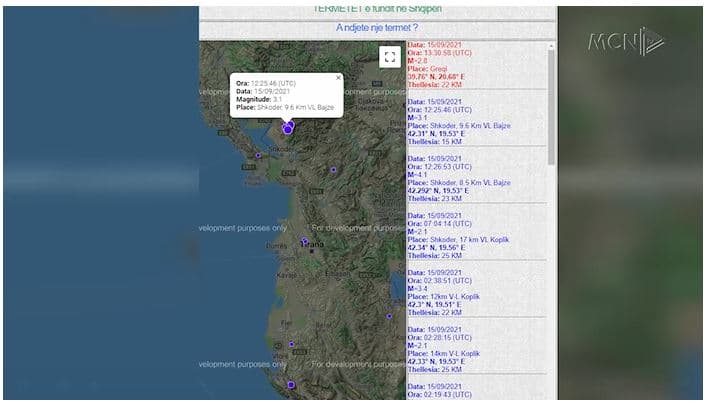Viewport: 710px width, 408px height.
Task: Click the earthquake marker near Fier
Action: [291, 344]
